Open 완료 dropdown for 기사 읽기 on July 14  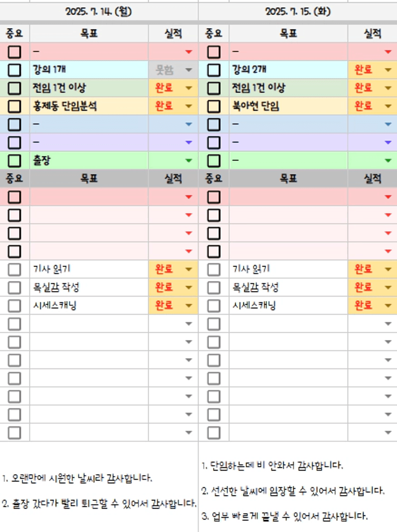pyautogui.click(x=189, y=269)
